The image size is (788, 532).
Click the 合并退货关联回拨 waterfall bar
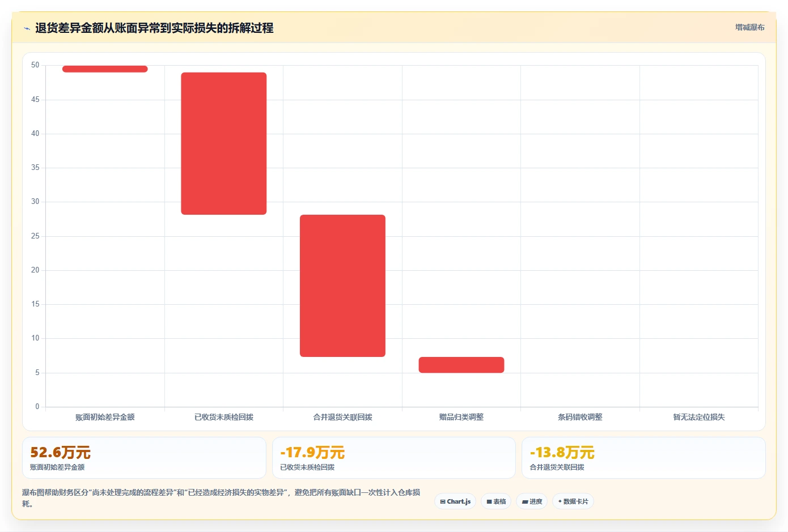pyautogui.click(x=342, y=286)
